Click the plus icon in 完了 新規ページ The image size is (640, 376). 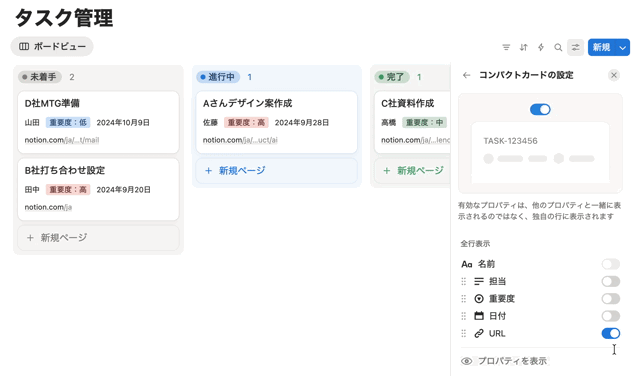click(387, 171)
